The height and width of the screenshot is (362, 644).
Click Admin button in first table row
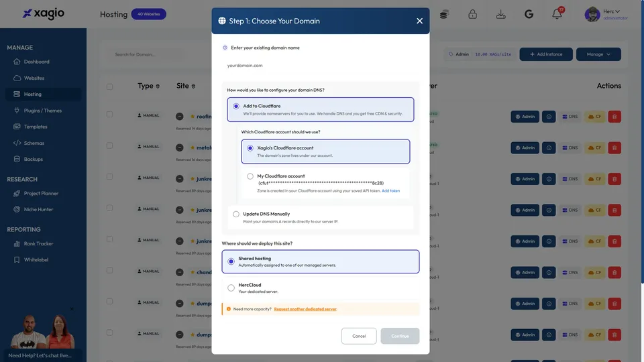[525, 117]
